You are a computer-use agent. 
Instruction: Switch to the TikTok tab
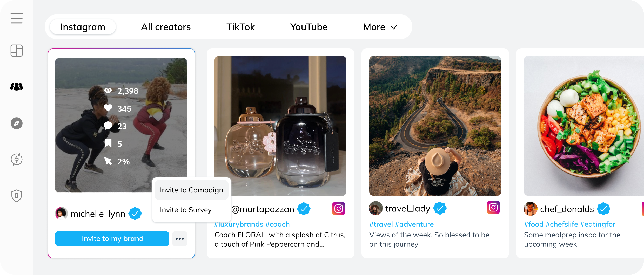240,27
